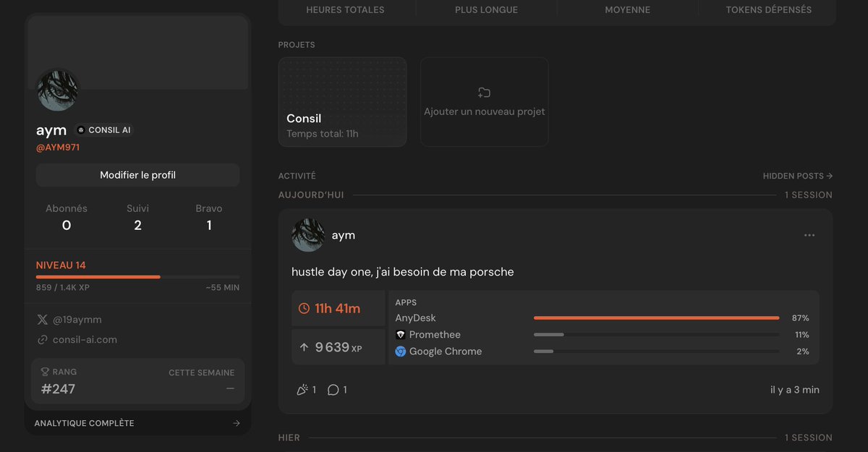The image size is (868, 452).
Task: Click the Bravo count in profile stats
Action: tap(209, 226)
